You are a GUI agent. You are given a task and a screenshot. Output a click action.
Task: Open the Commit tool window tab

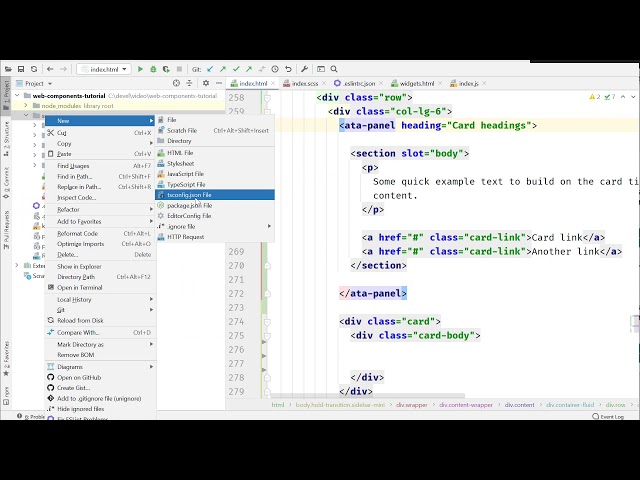pyautogui.click(x=6, y=182)
